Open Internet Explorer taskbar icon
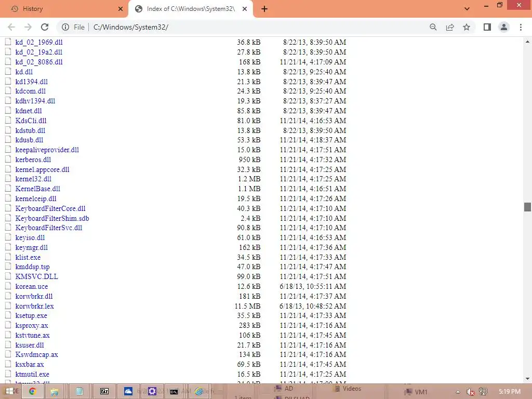This screenshot has width=532, height=399. click(199, 392)
